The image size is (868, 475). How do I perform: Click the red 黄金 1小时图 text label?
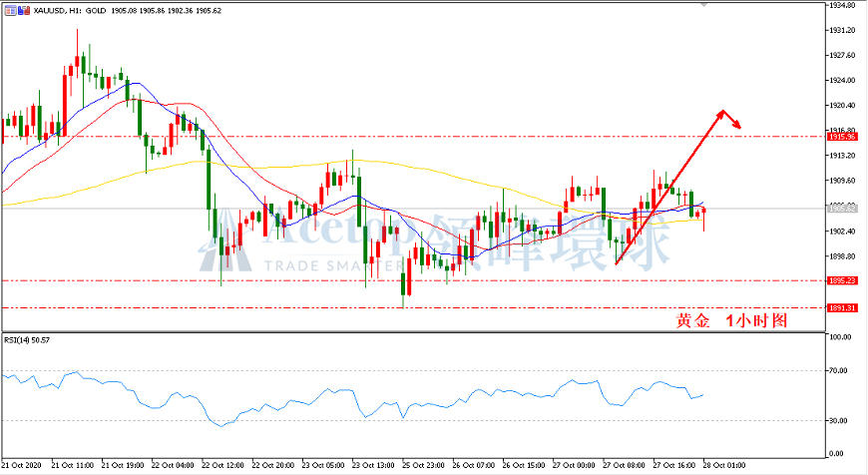pyautogui.click(x=731, y=320)
